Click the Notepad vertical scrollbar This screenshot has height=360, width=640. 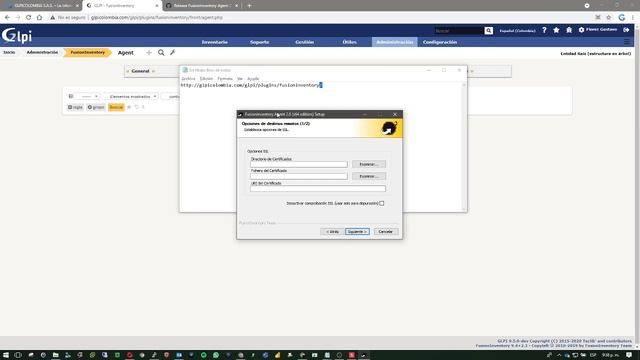[x=464, y=147]
